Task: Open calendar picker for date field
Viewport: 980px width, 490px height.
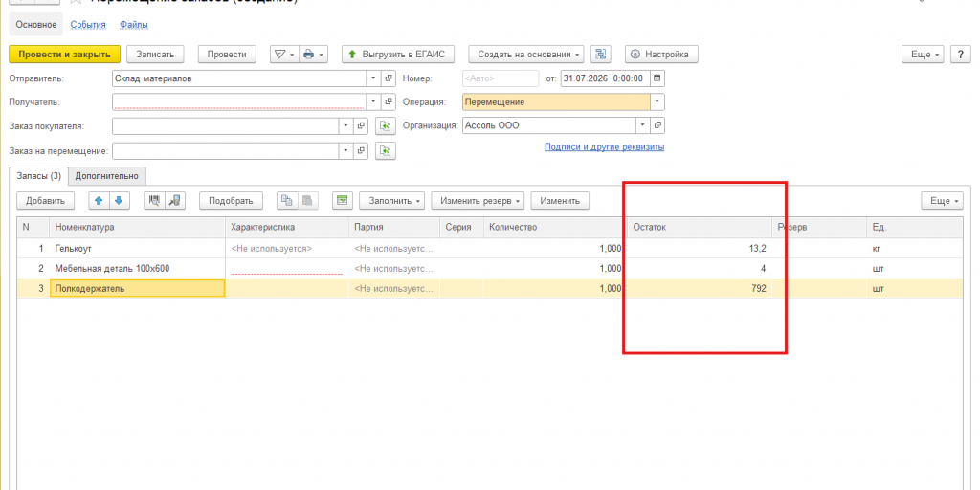Action: [657, 78]
